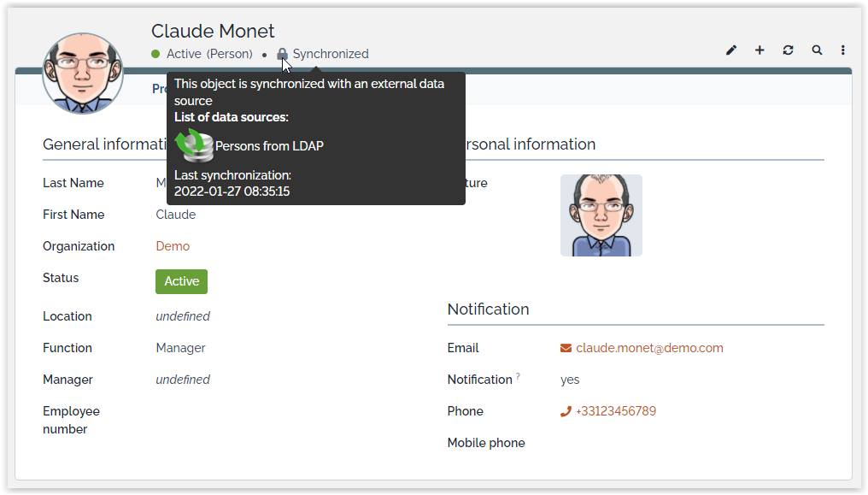This screenshot has height=495, width=868.
Task: Click the claude.monet@demo.com email link
Action: [649, 348]
